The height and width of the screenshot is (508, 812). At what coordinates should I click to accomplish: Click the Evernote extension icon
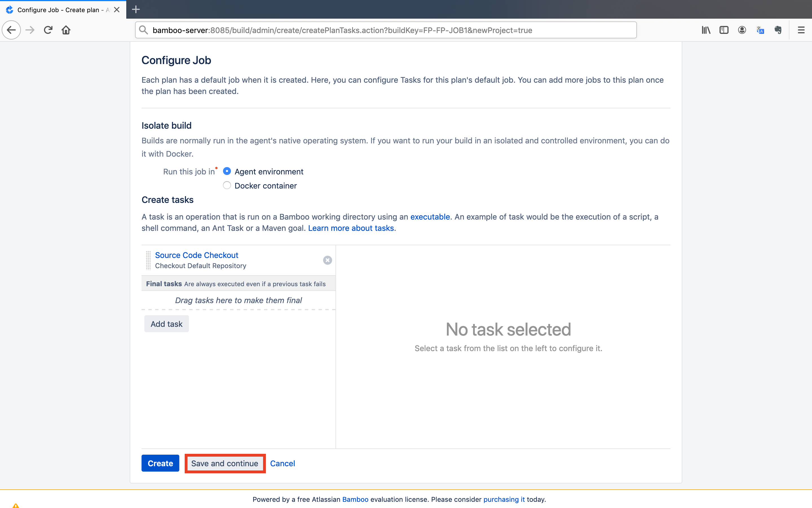tap(778, 30)
